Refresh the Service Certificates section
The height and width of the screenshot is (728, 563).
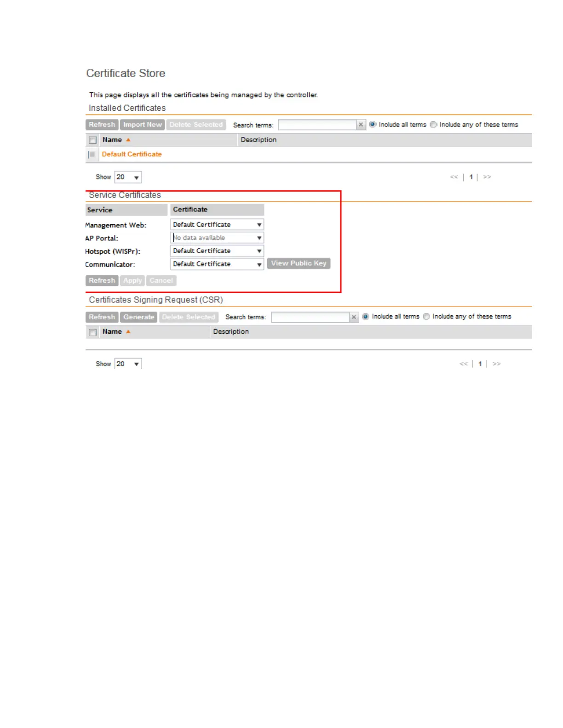point(102,280)
